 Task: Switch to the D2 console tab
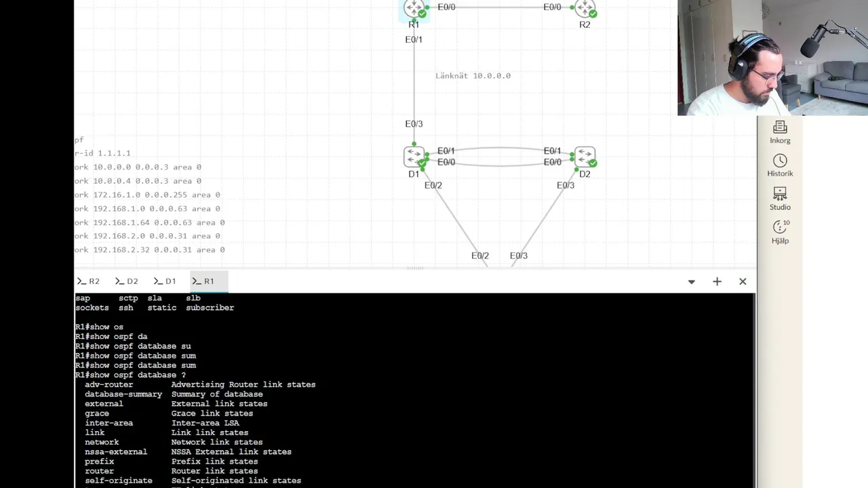[x=127, y=281]
